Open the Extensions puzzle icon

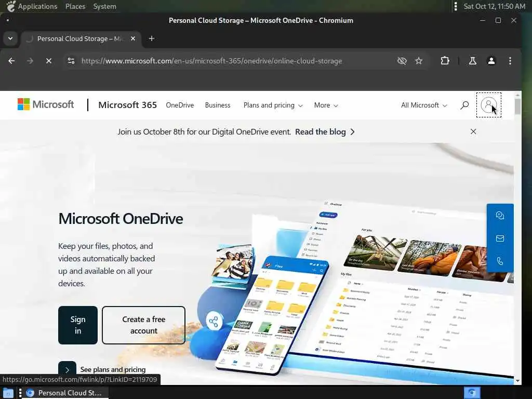click(x=445, y=61)
